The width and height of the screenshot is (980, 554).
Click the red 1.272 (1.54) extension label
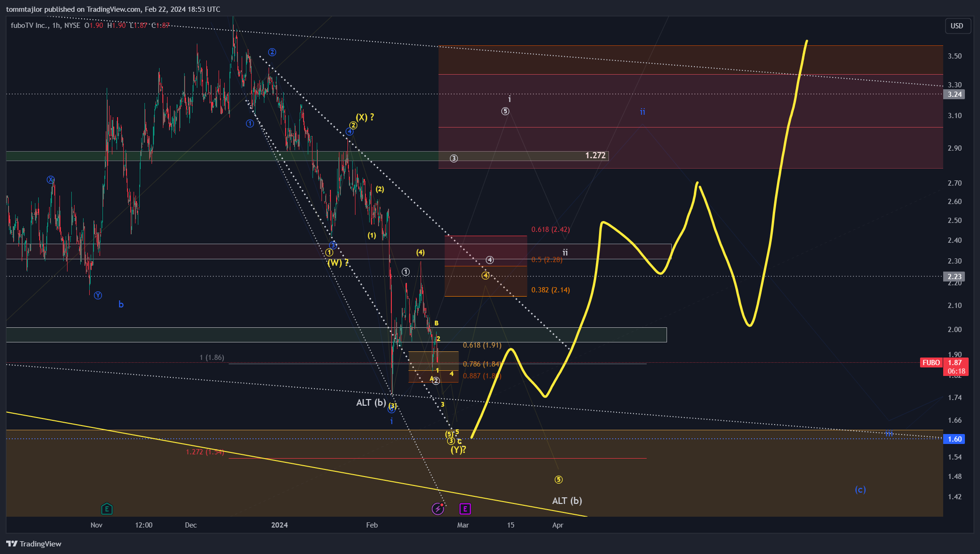205,452
